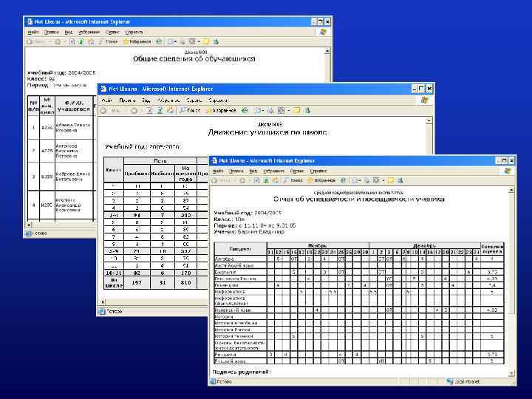Click 'Готово' status in 'Движение учащихся' window
This screenshot has height=399, width=532.
(x=115, y=311)
